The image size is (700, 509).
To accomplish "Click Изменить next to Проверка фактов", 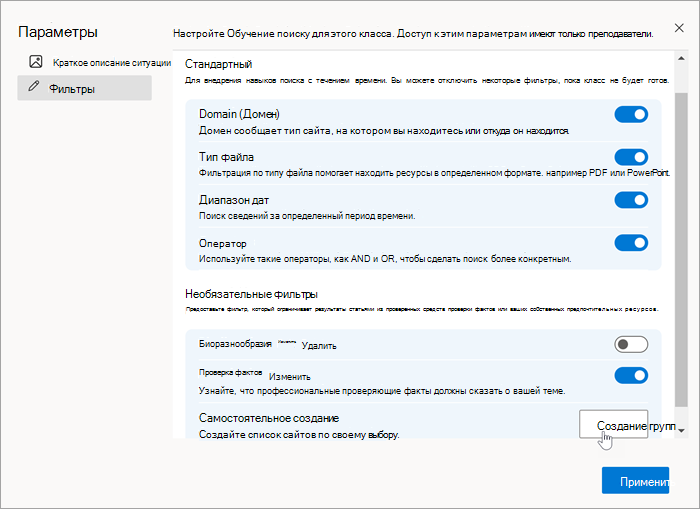I will [x=289, y=377].
